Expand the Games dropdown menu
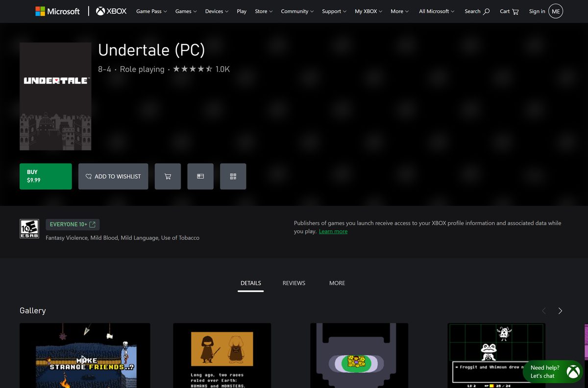Image resolution: width=588 pixels, height=388 pixels. click(186, 11)
